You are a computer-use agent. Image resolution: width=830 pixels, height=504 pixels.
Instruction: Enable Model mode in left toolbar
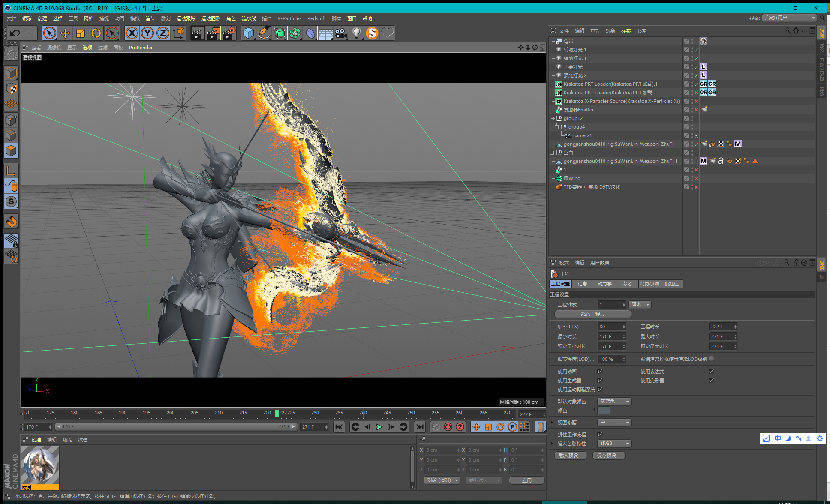click(11, 73)
